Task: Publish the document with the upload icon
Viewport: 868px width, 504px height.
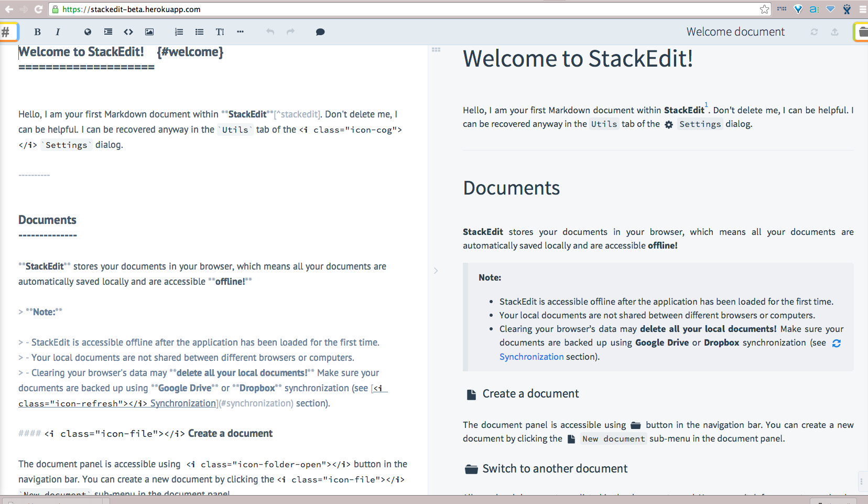Action: point(834,32)
